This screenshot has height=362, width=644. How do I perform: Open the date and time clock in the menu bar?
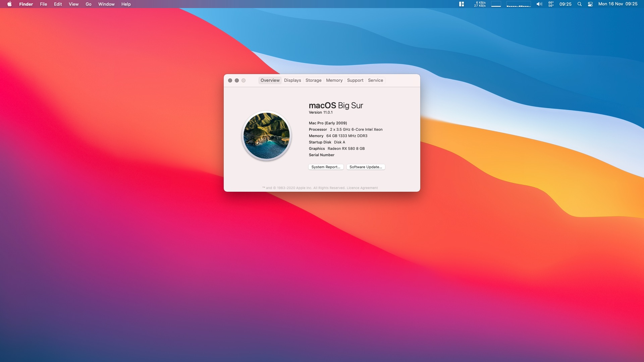[x=618, y=4]
